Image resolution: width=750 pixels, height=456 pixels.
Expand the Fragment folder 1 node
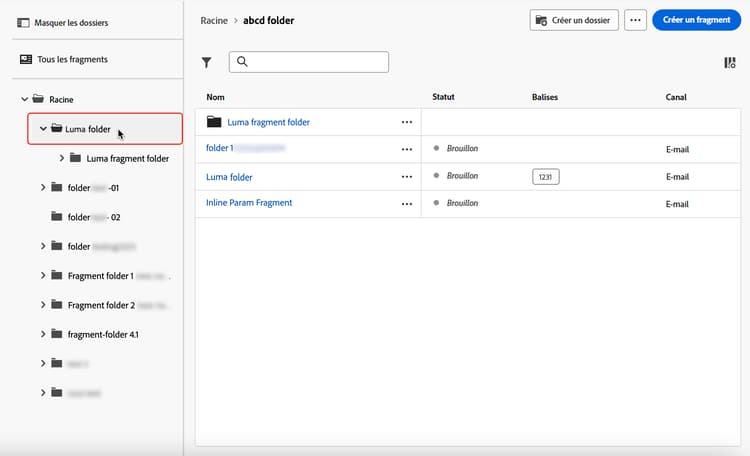pyautogui.click(x=43, y=276)
